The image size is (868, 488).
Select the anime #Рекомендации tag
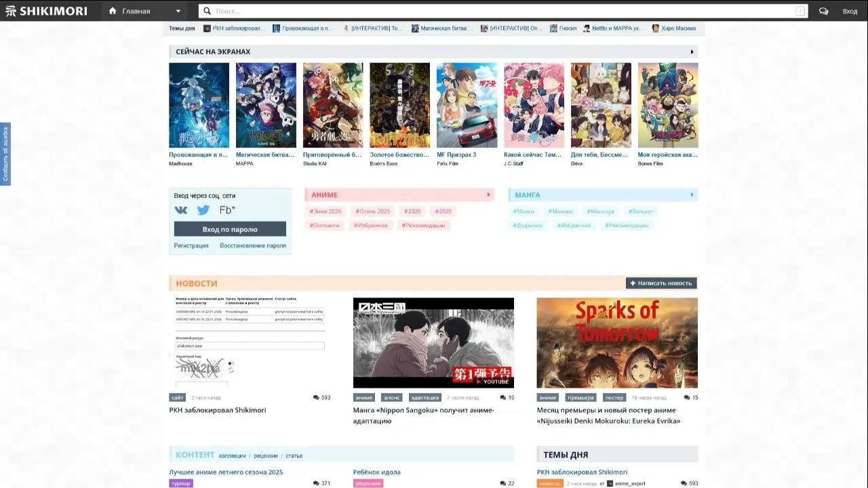423,225
